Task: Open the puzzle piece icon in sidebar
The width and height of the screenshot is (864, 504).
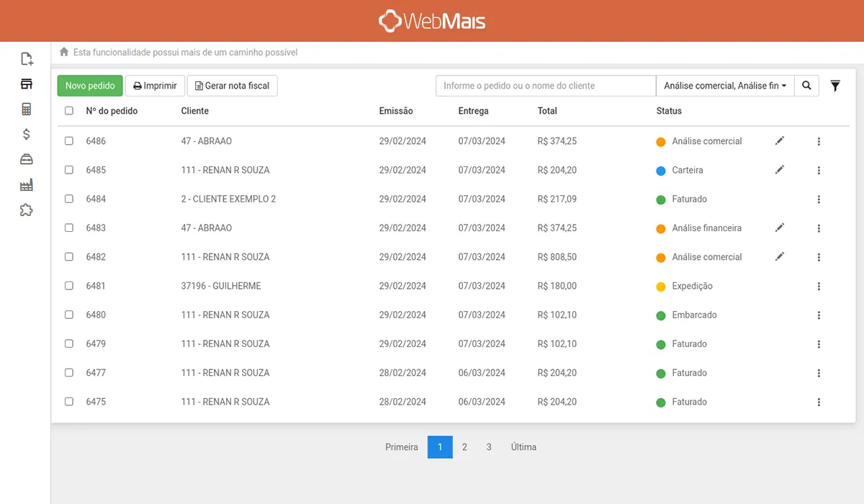Action: (26, 210)
